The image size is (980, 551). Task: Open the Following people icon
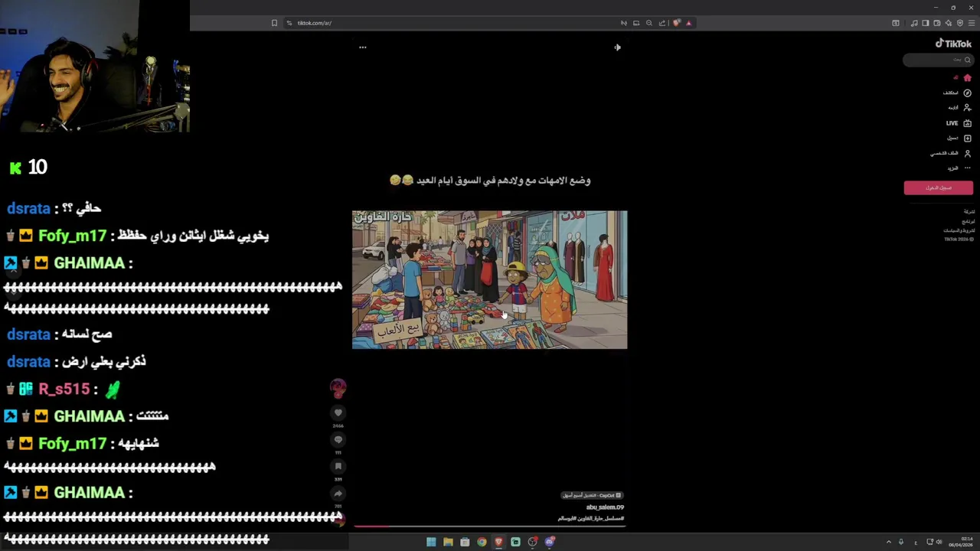point(967,108)
